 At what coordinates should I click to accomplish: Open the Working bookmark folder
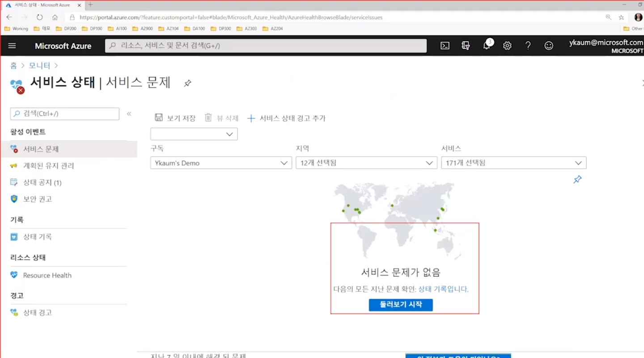[16, 29]
